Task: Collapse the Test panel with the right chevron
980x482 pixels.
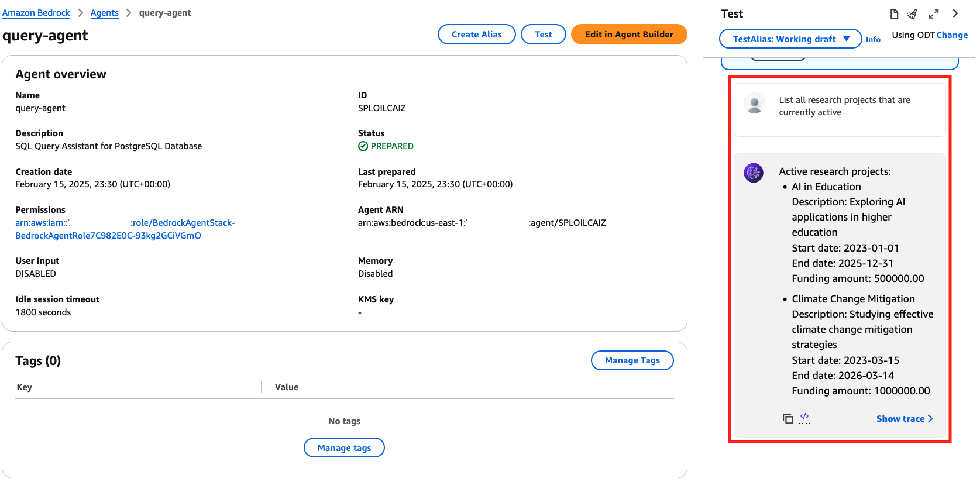Action: [x=955, y=13]
